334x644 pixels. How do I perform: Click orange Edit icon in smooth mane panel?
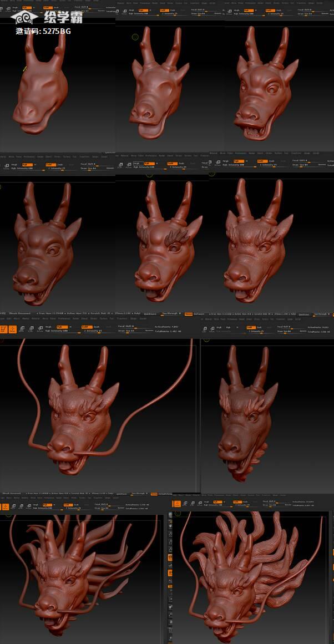click(x=4, y=506)
